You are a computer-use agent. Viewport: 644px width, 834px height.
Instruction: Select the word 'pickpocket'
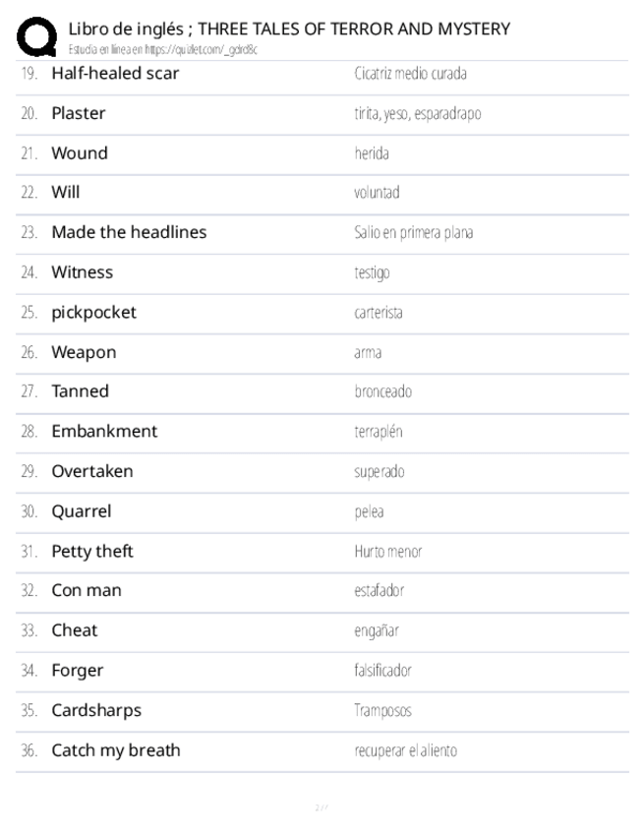[x=94, y=313]
